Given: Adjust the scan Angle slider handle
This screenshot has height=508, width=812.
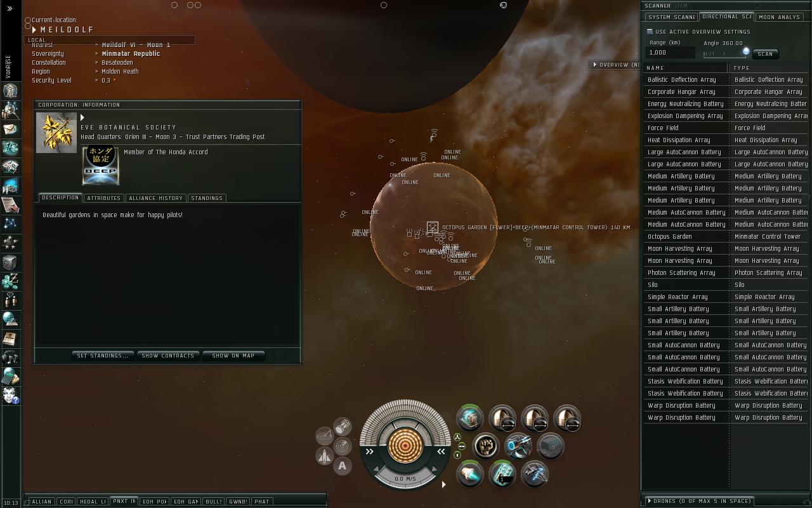Looking at the screenshot, I should pyautogui.click(x=746, y=51).
